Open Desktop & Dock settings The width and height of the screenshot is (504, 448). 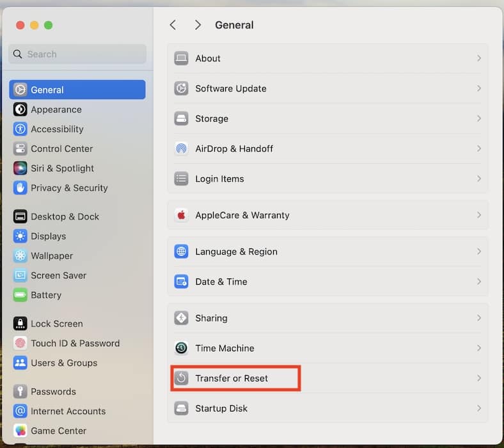tap(65, 216)
